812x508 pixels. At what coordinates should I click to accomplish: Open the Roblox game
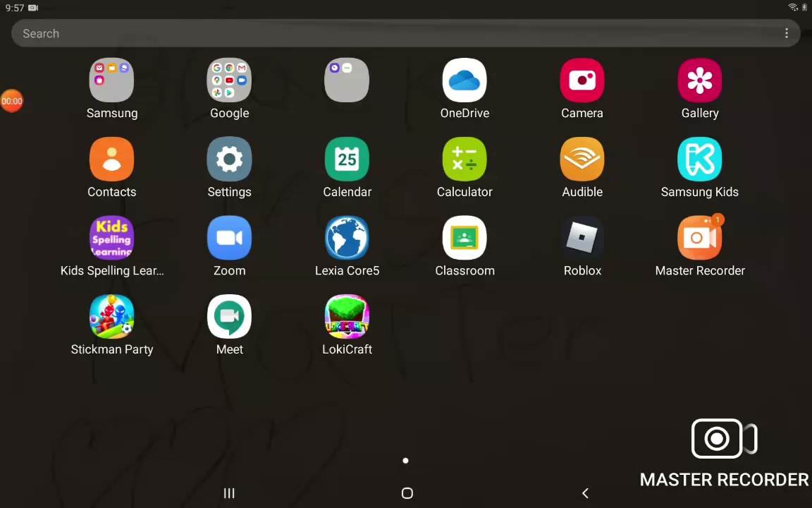point(582,239)
